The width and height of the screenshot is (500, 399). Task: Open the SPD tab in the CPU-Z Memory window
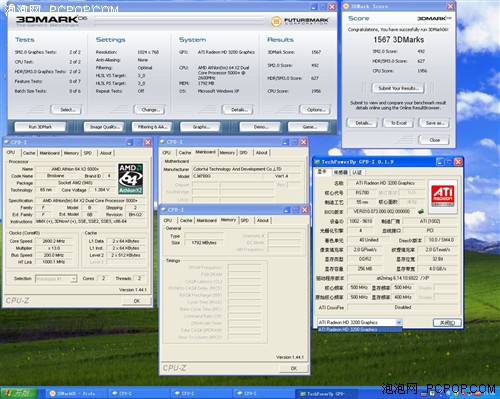(245, 220)
